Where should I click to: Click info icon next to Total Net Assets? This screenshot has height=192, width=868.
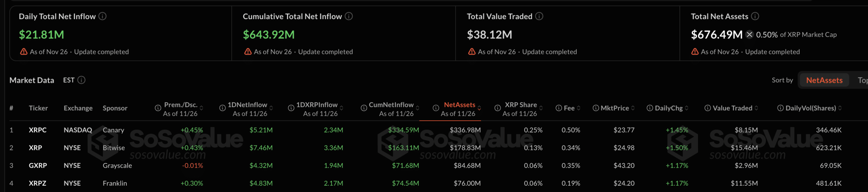point(755,16)
